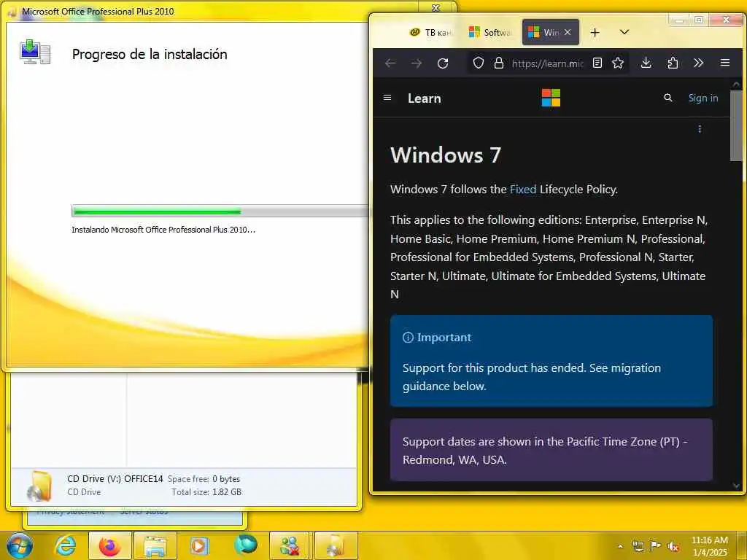Open search on Microsoft Learn

click(668, 98)
